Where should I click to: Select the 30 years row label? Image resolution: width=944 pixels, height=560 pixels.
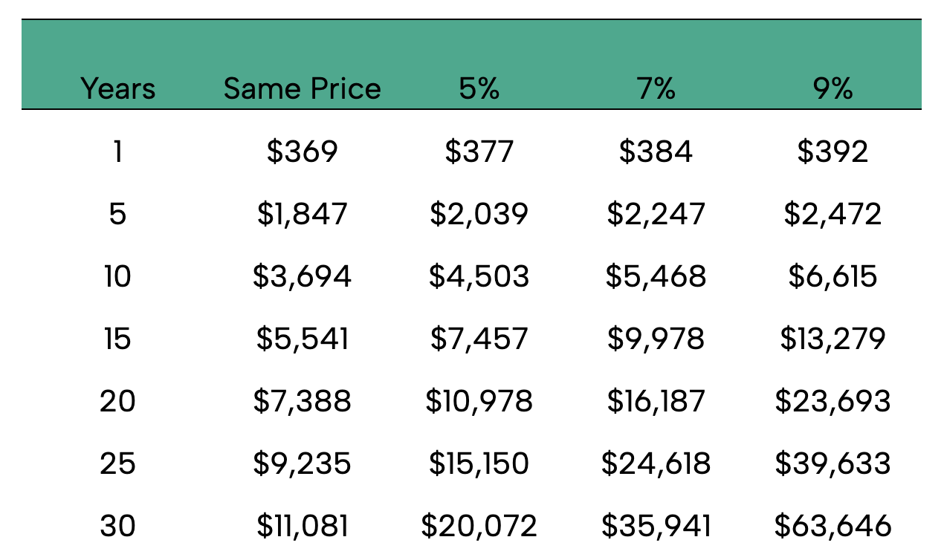[x=118, y=526]
